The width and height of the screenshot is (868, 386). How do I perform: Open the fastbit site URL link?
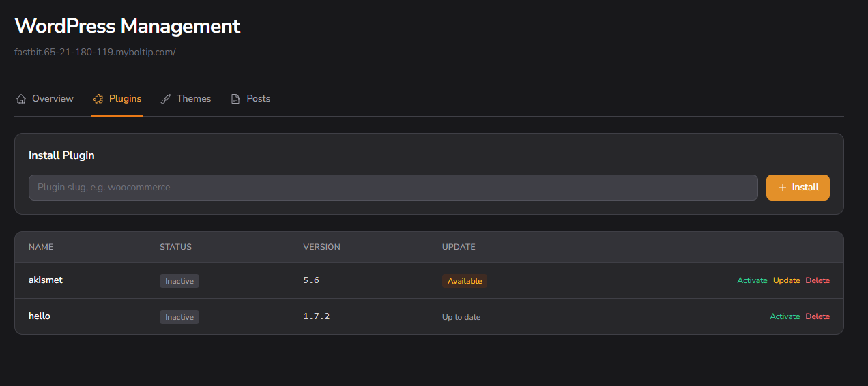(95, 52)
